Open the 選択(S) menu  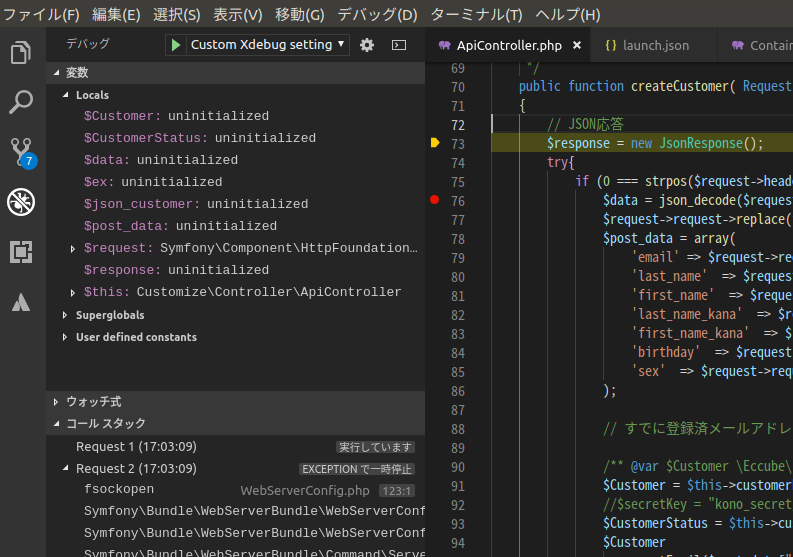coord(177,15)
